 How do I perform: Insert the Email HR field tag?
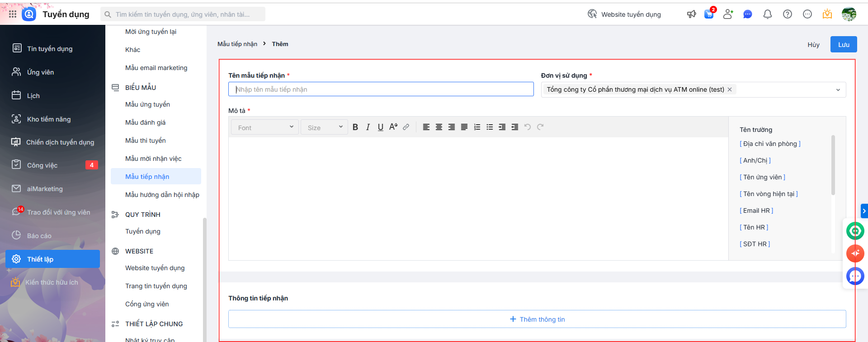point(756,211)
